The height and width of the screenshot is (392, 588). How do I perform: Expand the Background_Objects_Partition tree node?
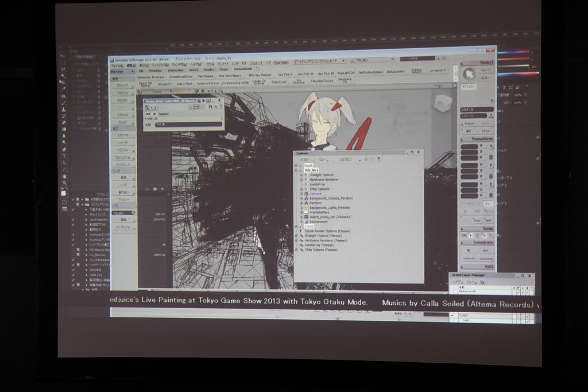point(301,199)
